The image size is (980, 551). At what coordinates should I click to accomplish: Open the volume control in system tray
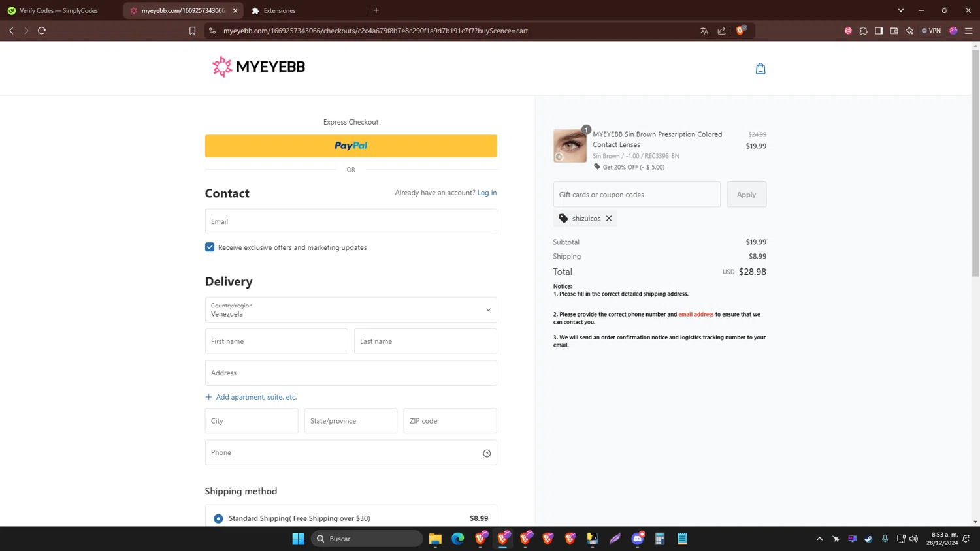913,539
